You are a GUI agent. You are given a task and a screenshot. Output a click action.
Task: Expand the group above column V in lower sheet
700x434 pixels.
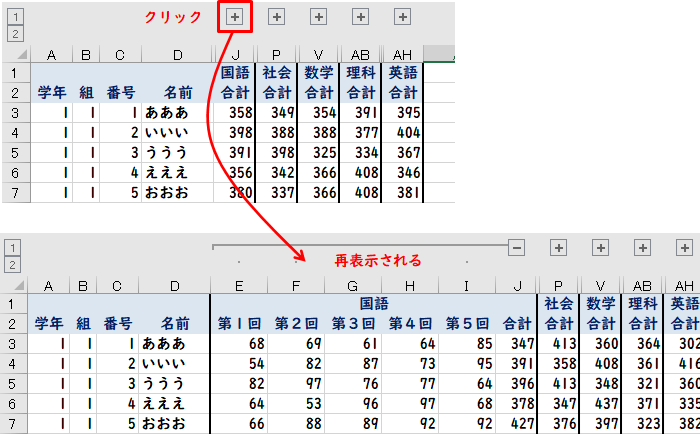(x=600, y=248)
